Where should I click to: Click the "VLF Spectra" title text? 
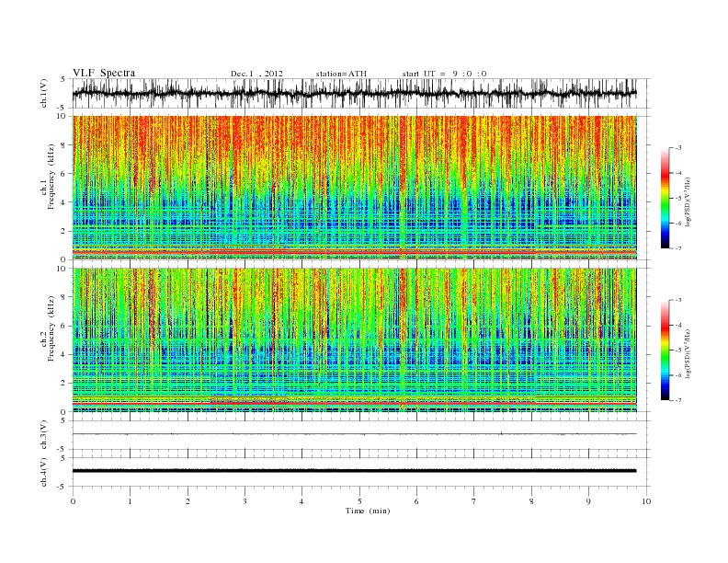pyautogui.click(x=104, y=73)
